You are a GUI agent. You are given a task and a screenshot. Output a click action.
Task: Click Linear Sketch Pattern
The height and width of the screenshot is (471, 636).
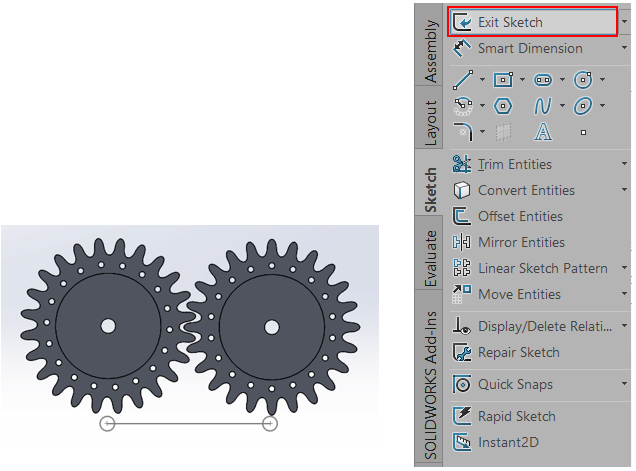coord(530,268)
